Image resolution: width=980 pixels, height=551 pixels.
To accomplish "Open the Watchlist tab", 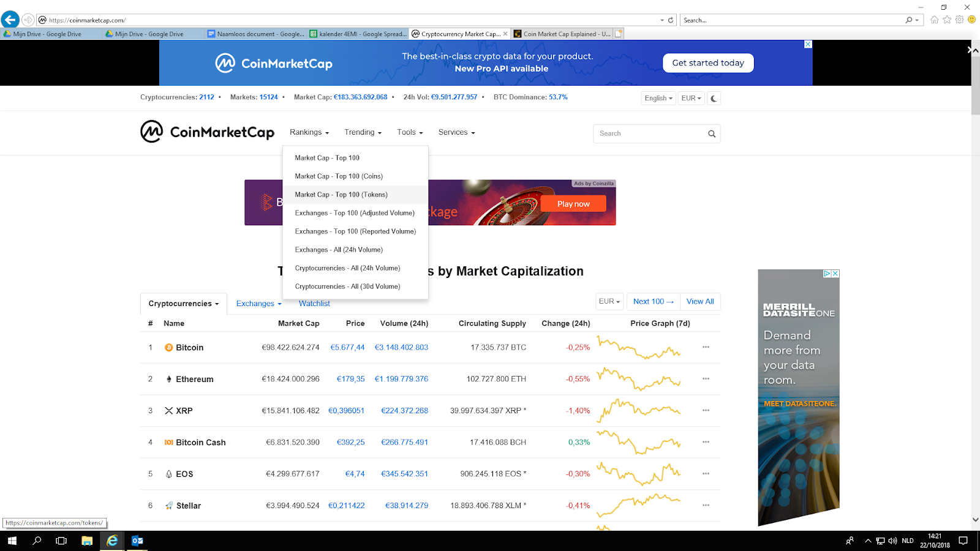I will (x=314, y=304).
